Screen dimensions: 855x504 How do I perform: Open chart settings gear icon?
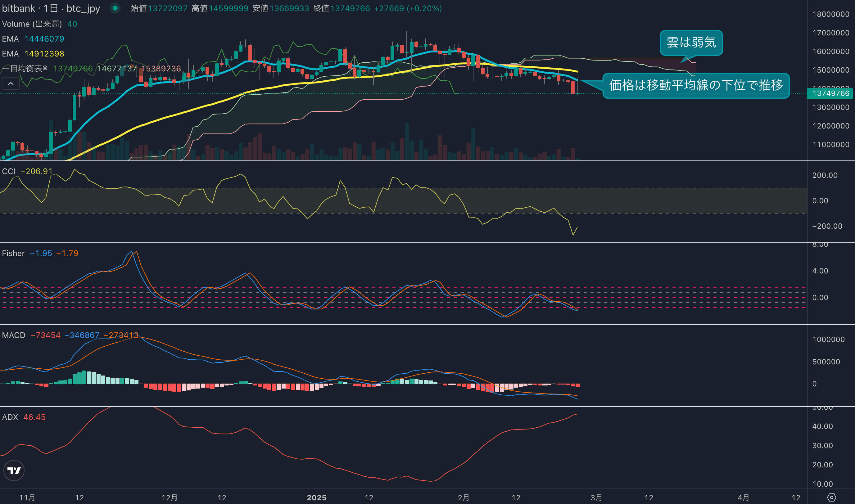click(831, 497)
